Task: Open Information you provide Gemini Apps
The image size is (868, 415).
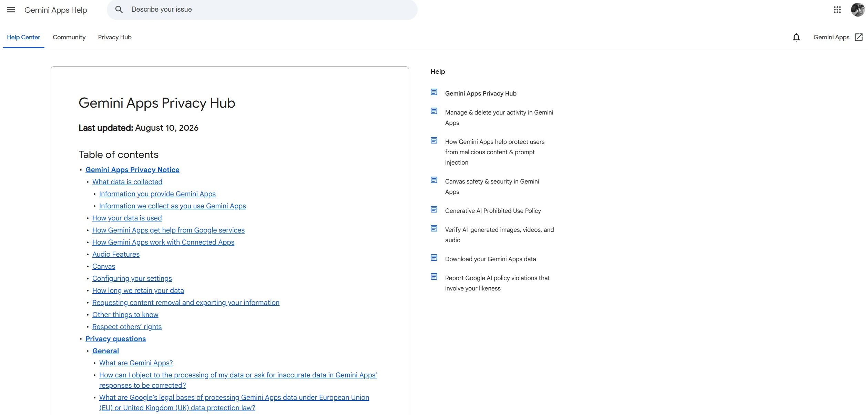Action: 157,194
